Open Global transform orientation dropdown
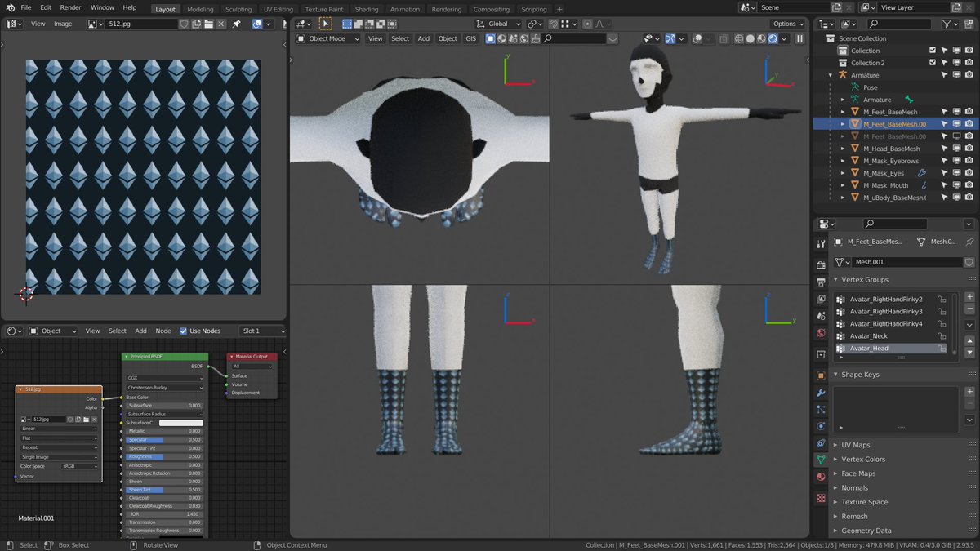The width and height of the screenshot is (980, 551). 499,24
